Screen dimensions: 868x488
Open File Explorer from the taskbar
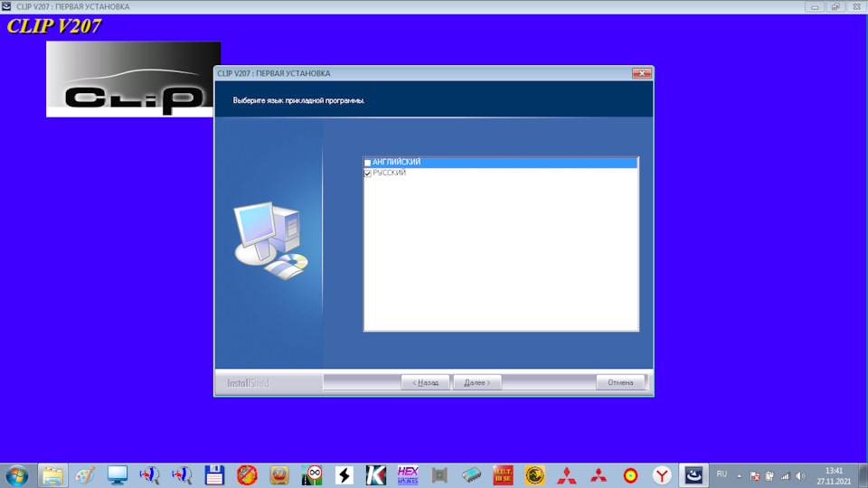52,476
